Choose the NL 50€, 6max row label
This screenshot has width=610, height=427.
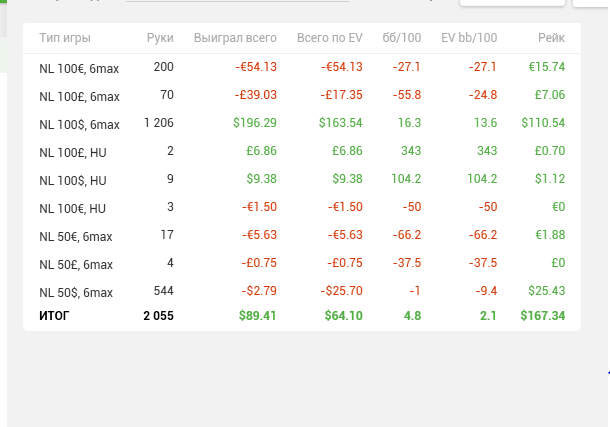pos(76,237)
